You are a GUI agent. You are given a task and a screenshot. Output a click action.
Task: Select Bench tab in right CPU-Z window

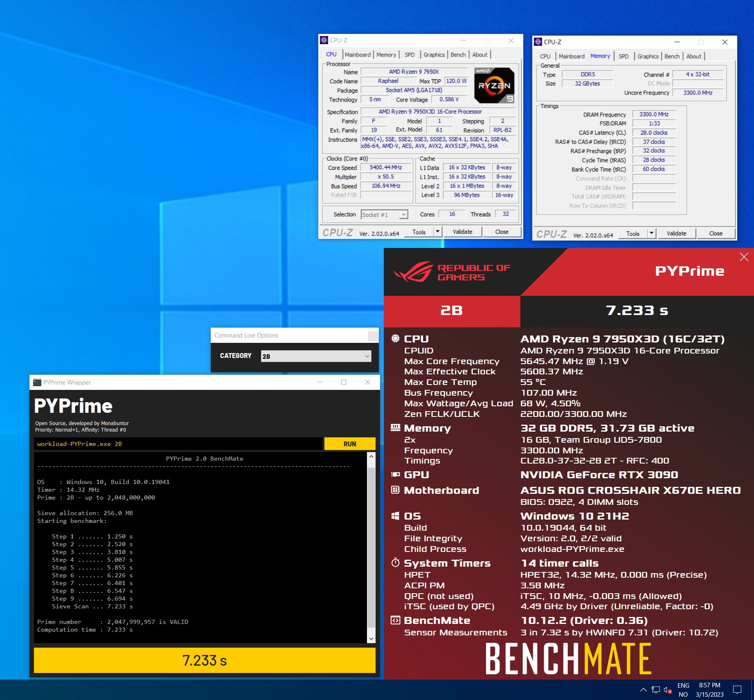pyautogui.click(x=672, y=56)
